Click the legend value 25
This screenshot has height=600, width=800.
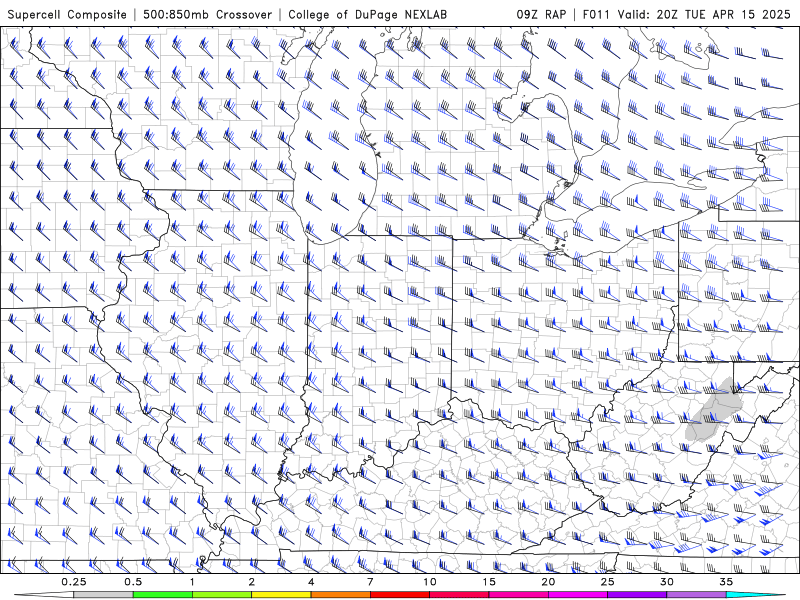pos(607,582)
